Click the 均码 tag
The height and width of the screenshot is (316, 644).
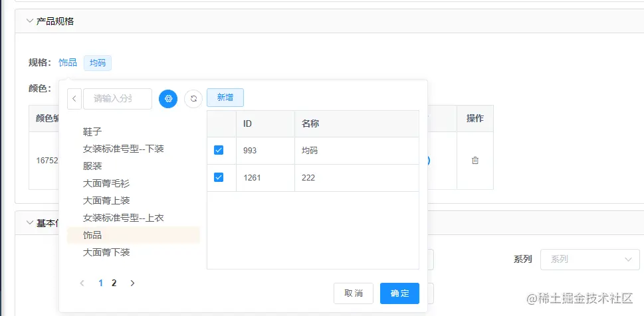[x=98, y=63]
